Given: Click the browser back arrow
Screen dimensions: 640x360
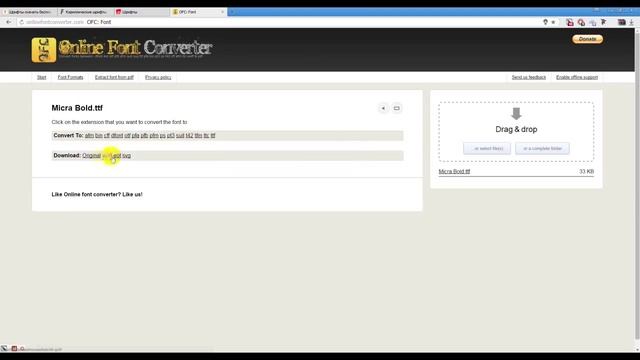Looking at the screenshot, I should 9,22.
